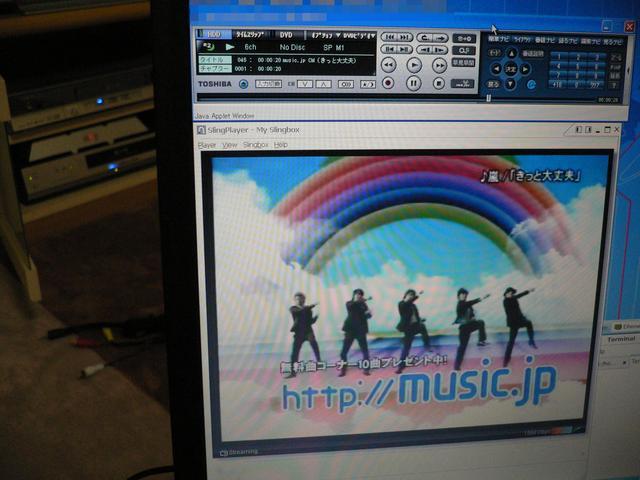Click the Streaming status indicator
This screenshot has height=480, width=640.
(239, 452)
